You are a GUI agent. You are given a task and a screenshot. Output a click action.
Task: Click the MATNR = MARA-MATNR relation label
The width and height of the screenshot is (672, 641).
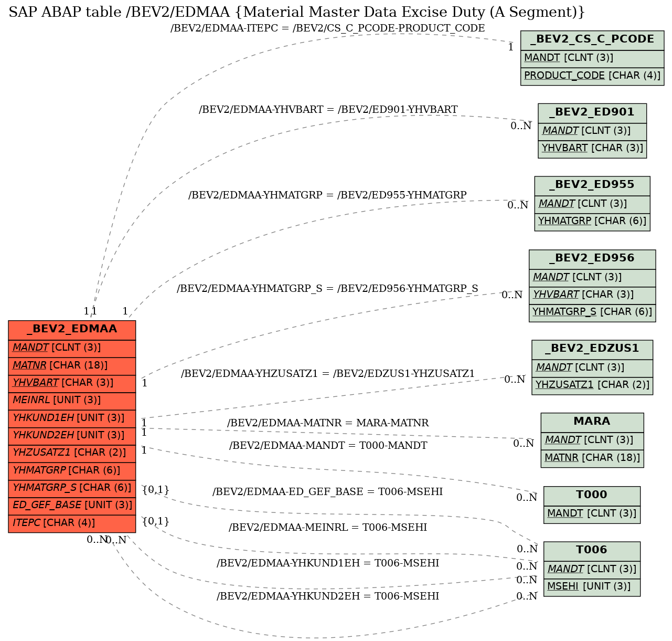pyautogui.click(x=328, y=423)
